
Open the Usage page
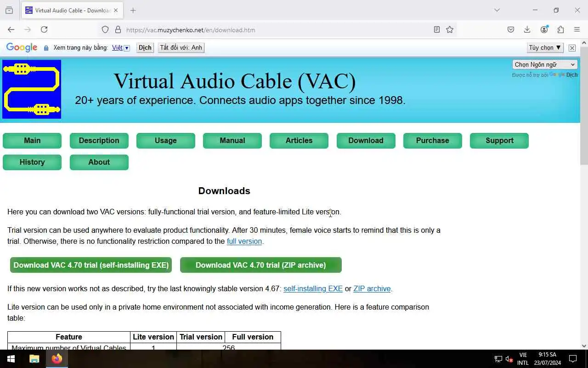pos(166,141)
